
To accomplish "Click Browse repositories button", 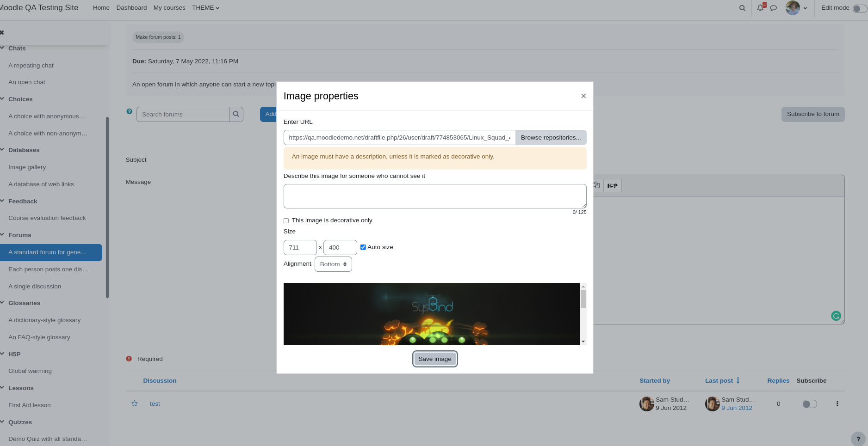I will pyautogui.click(x=551, y=137).
